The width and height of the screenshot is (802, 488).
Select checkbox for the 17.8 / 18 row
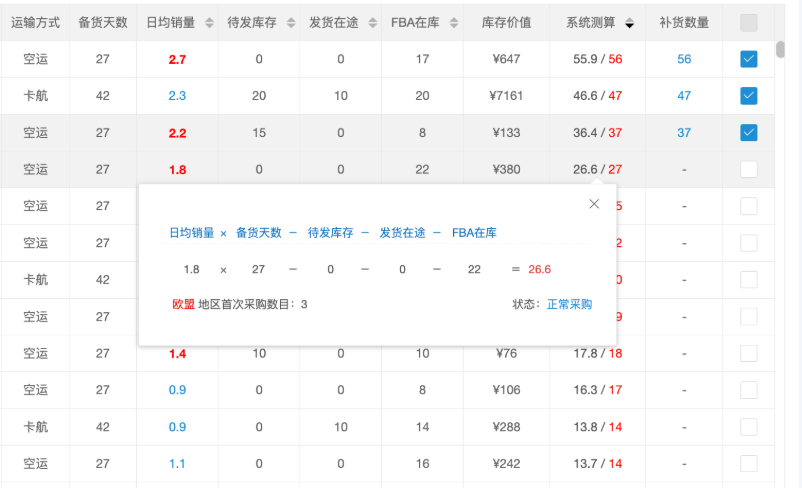(749, 353)
